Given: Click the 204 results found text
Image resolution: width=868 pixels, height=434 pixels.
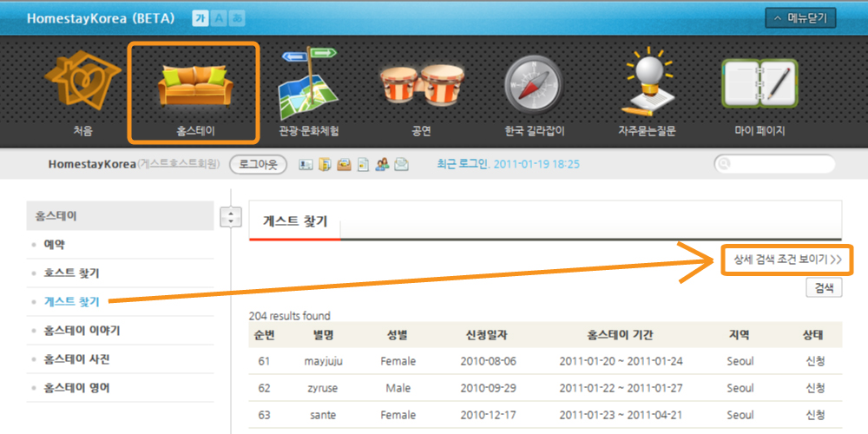Looking at the screenshot, I should pyautogui.click(x=290, y=316).
